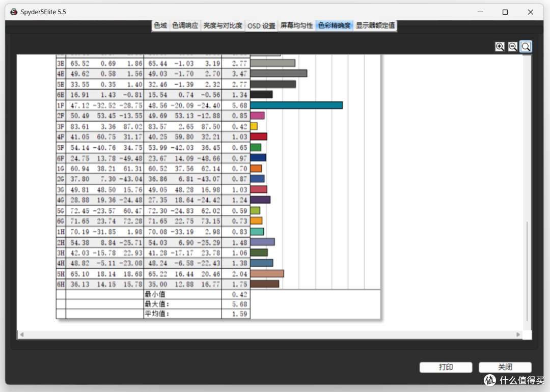Click the 1H delta value 0.83
This screenshot has width=550, height=392.
click(x=239, y=232)
